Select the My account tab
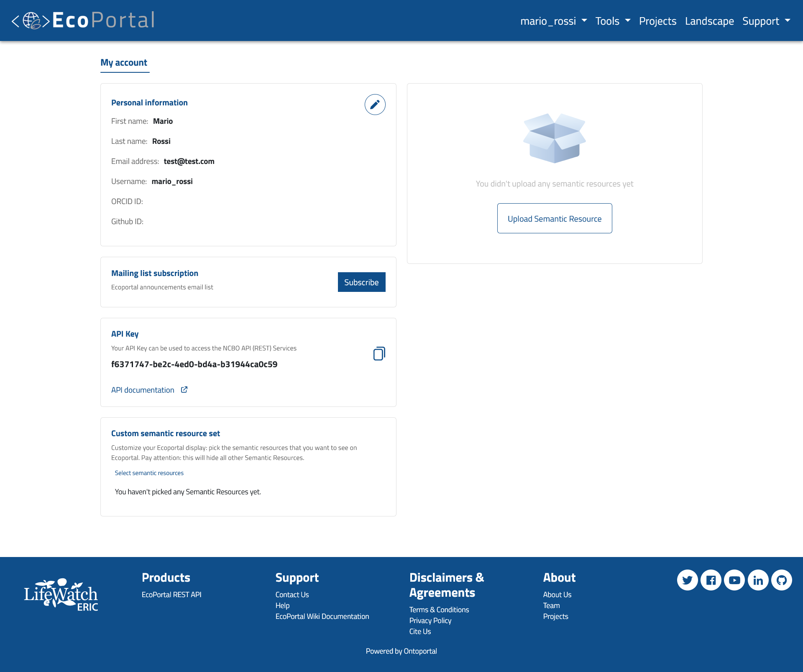This screenshot has width=803, height=672. (124, 63)
